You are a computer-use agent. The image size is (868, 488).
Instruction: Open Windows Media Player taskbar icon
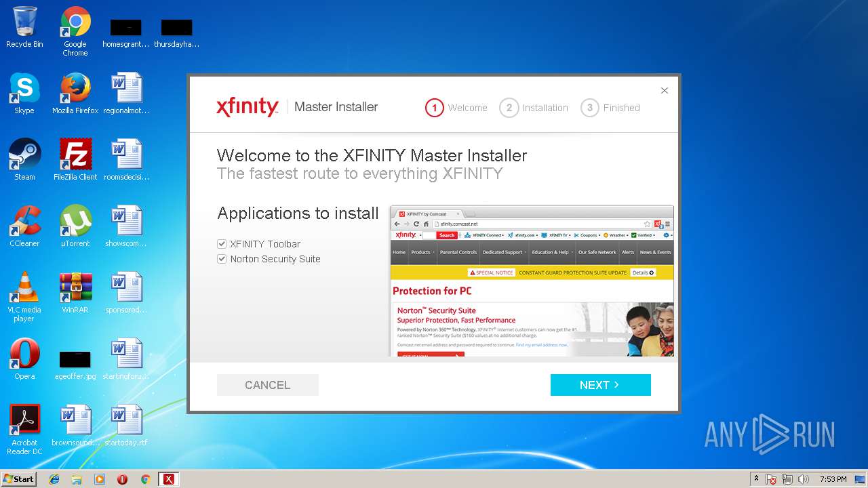tap(100, 479)
